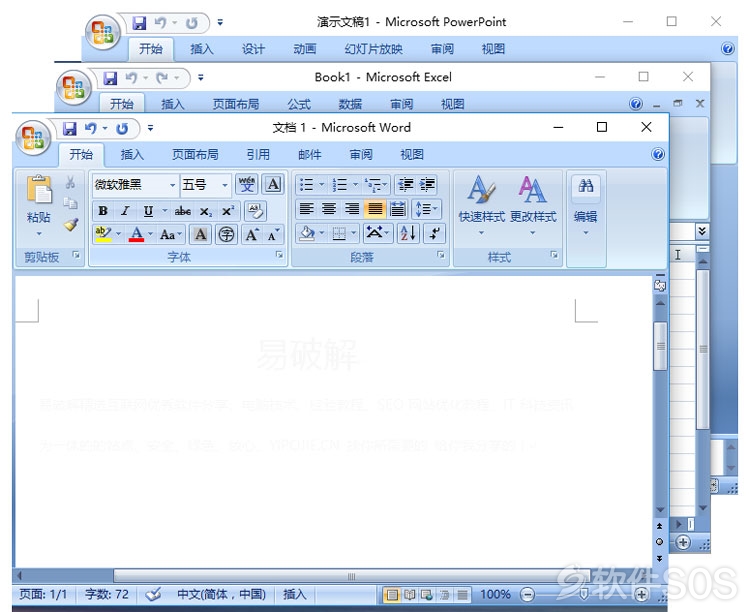Image resolution: width=750 pixels, height=612 pixels.
Task: Click the Word zoom out minus button
Action: click(x=527, y=595)
